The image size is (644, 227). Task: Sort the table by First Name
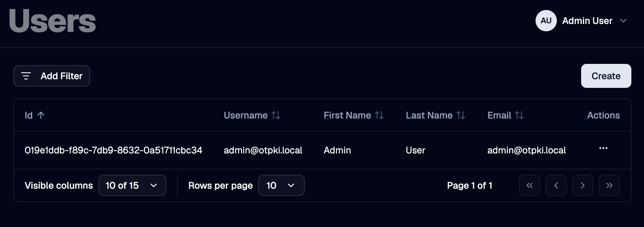coord(354,115)
